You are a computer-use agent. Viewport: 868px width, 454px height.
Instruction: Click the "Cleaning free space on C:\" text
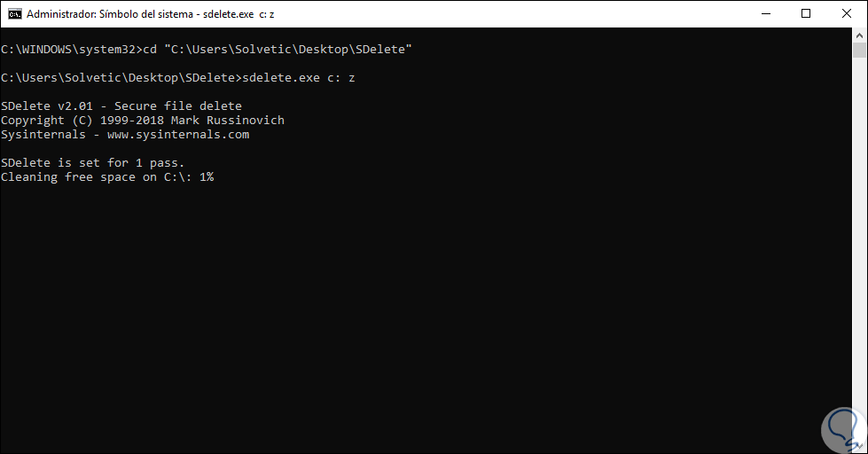tap(96, 177)
